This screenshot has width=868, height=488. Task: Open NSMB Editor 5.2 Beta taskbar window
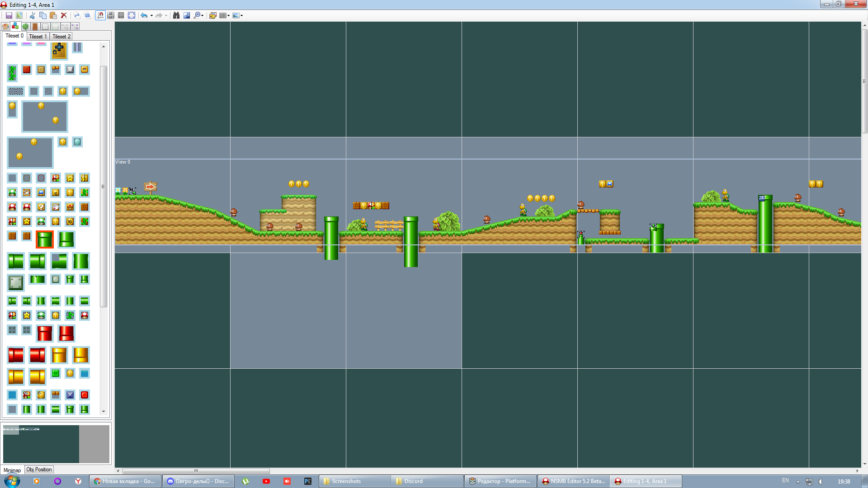click(573, 481)
